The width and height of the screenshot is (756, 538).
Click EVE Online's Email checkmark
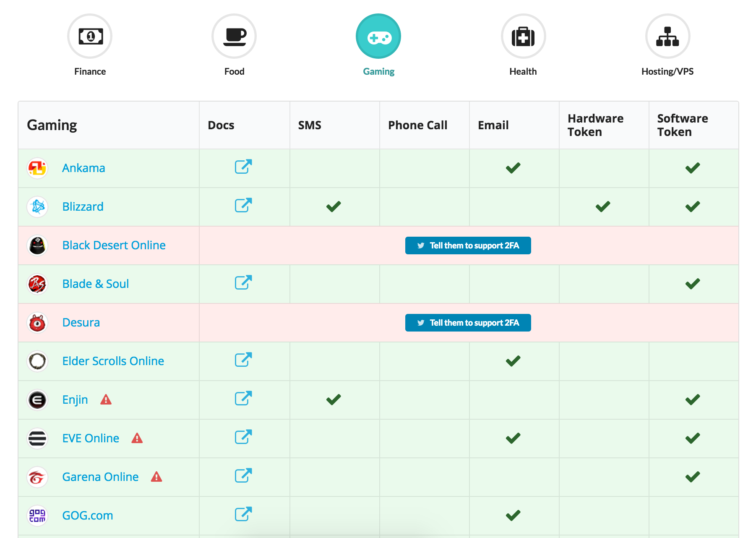click(513, 438)
